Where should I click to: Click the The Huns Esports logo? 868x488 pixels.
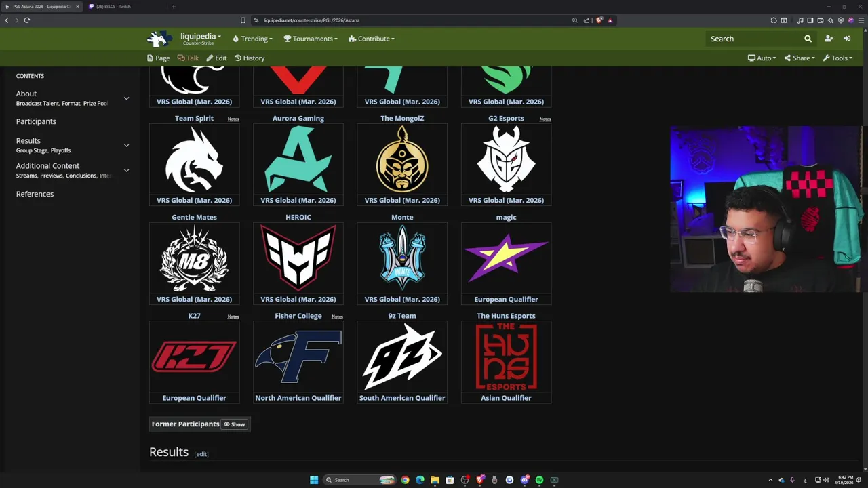506,357
